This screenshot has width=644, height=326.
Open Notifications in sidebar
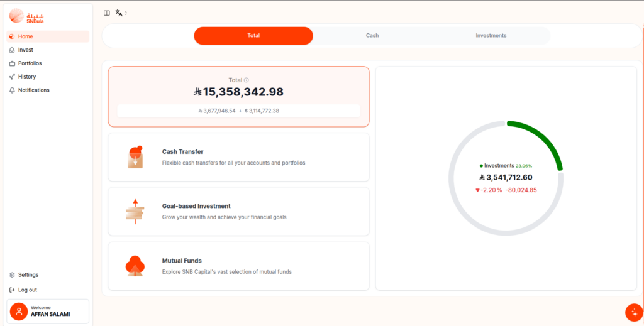point(48,90)
